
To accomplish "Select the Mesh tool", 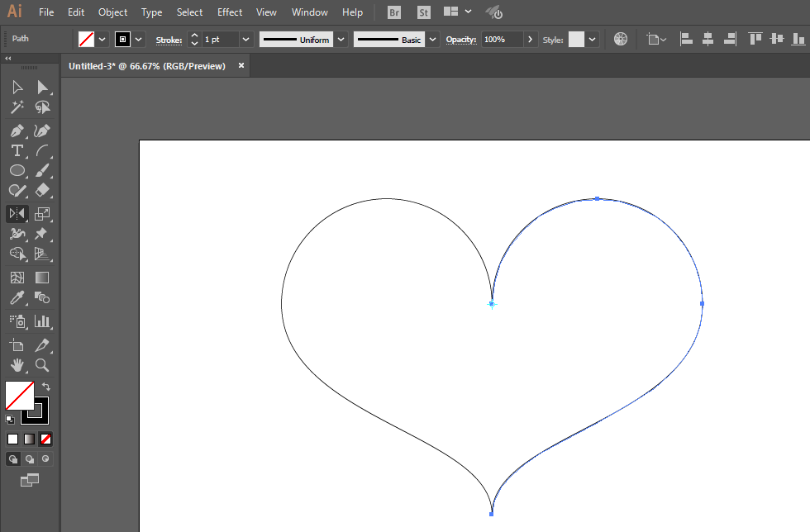I will pos(17,278).
